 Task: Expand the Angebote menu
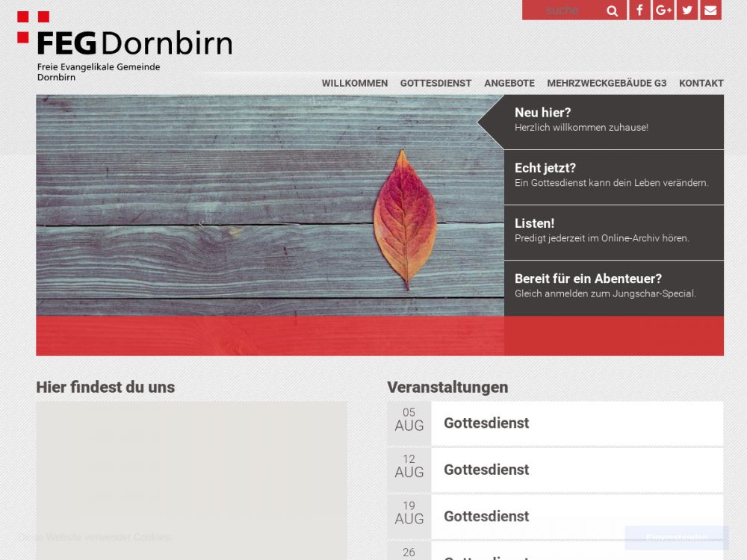coord(509,84)
